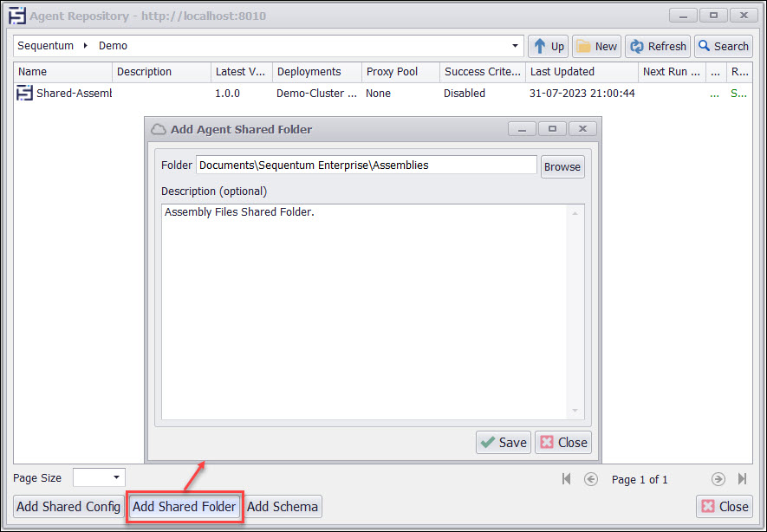This screenshot has width=767, height=532.
Task: Click the Add Schema button
Action: click(282, 507)
